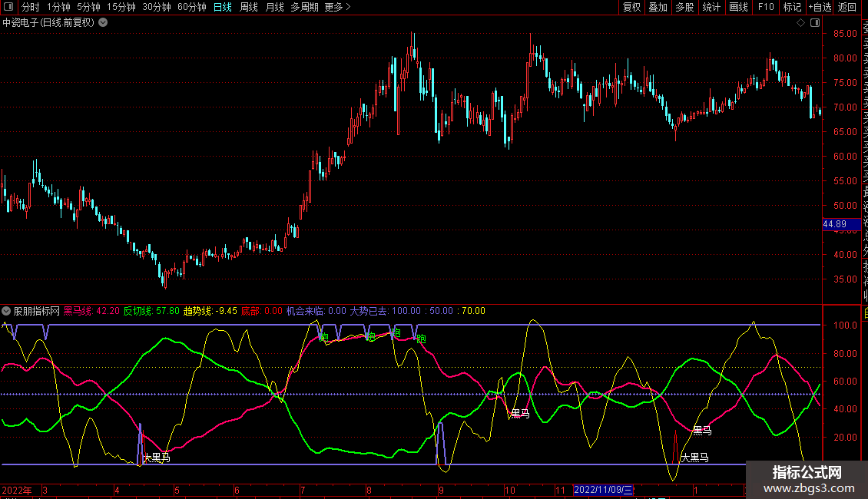The width and height of the screenshot is (868, 499).
Task: Click the 标记 mark tool
Action: point(791,7)
